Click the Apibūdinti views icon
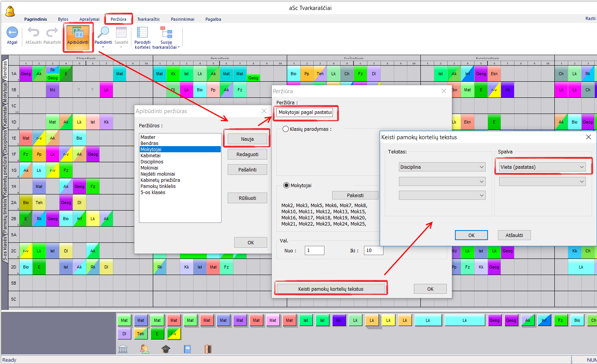This screenshot has width=597, height=364. 78,34
